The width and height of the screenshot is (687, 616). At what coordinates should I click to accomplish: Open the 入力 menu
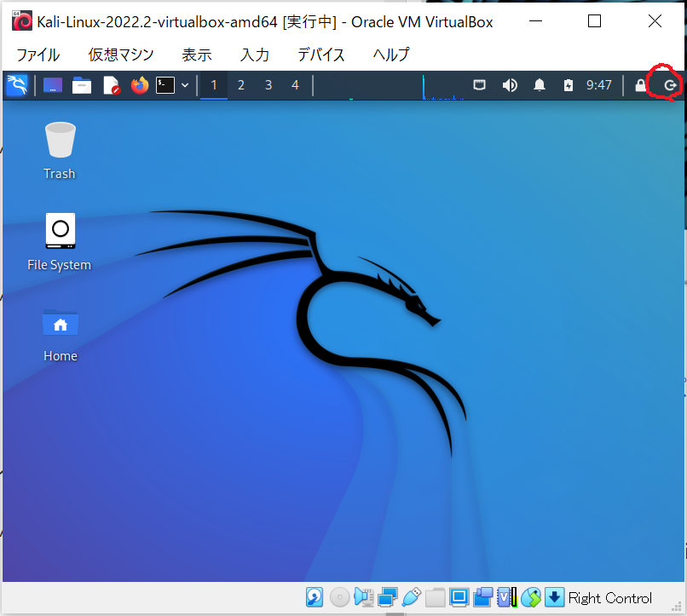[255, 55]
